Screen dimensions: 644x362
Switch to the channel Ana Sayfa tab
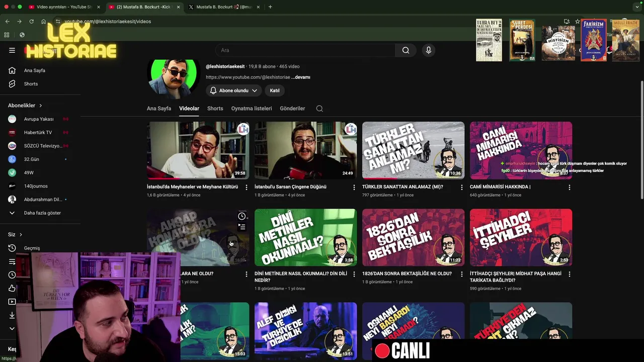coord(159,109)
